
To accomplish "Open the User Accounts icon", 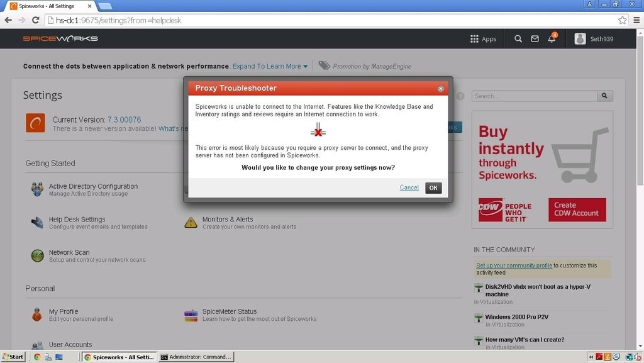I will [37, 345].
